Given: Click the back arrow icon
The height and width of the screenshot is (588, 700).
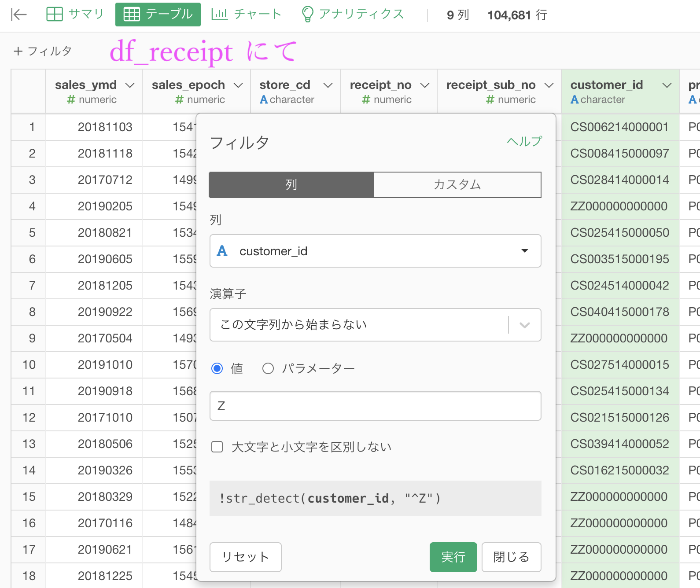Looking at the screenshot, I should tap(18, 15).
